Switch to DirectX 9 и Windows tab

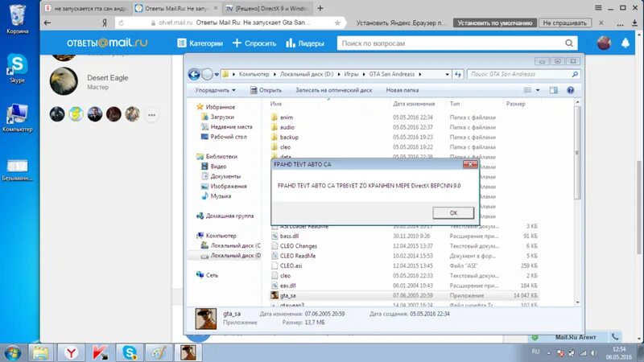[x=268, y=8]
